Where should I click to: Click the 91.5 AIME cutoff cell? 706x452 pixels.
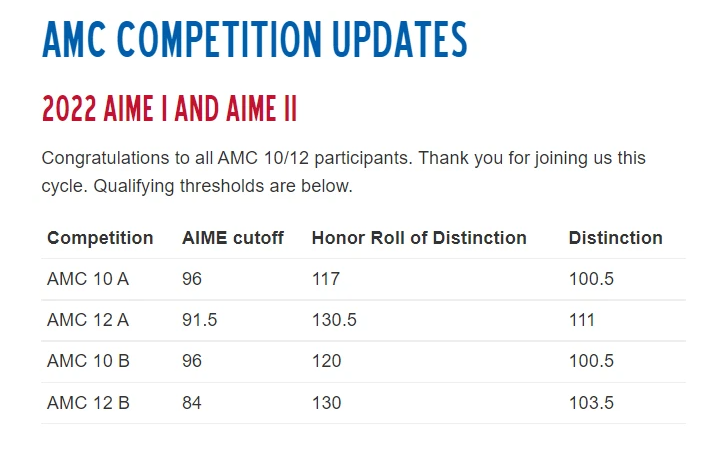(199, 320)
